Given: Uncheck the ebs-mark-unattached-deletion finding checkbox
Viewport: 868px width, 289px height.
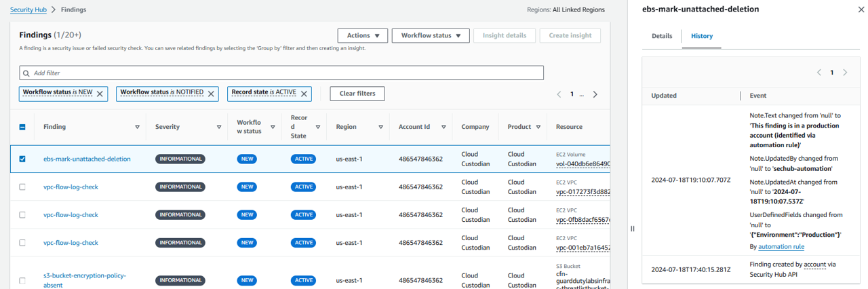Looking at the screenshot, I should pos(22,159).
